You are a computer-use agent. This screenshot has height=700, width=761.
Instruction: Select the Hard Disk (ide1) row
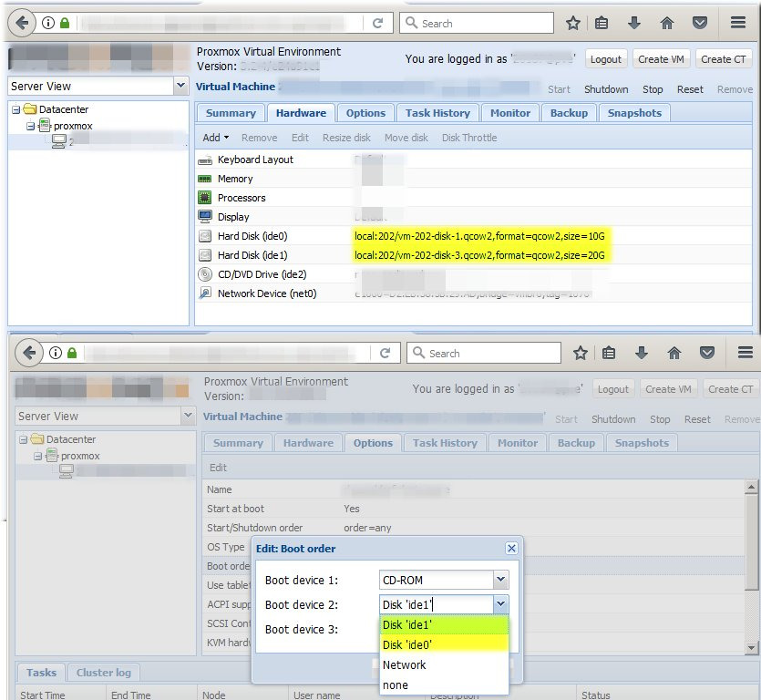click(x=474, y=255)
